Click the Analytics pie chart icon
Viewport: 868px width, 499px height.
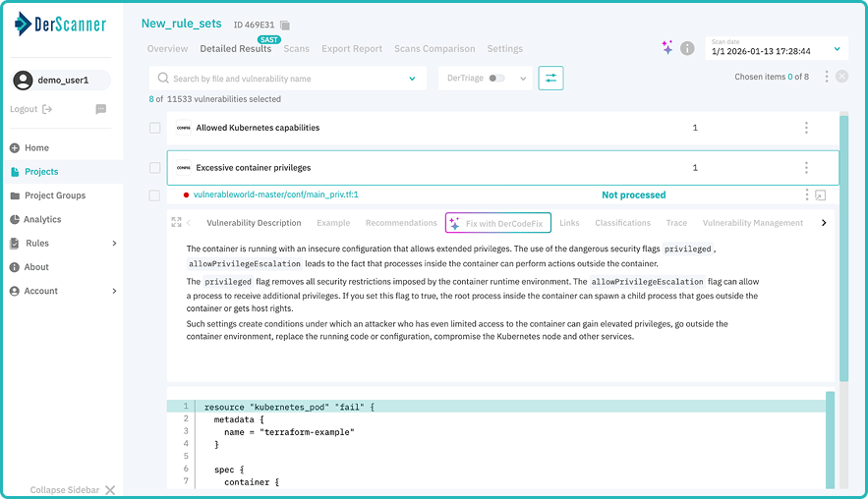[15, 219]
